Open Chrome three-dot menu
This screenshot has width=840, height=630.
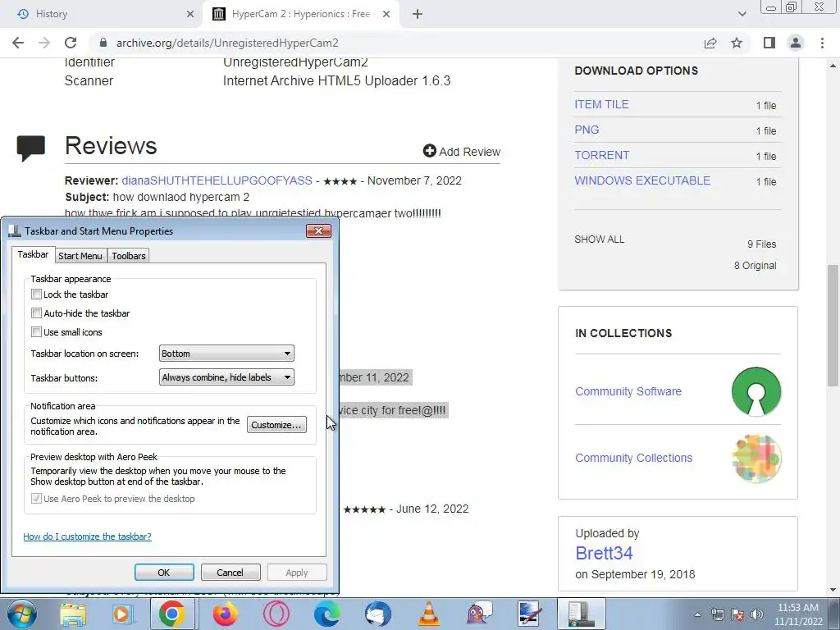pyautogui.click(x=822, y=43)
